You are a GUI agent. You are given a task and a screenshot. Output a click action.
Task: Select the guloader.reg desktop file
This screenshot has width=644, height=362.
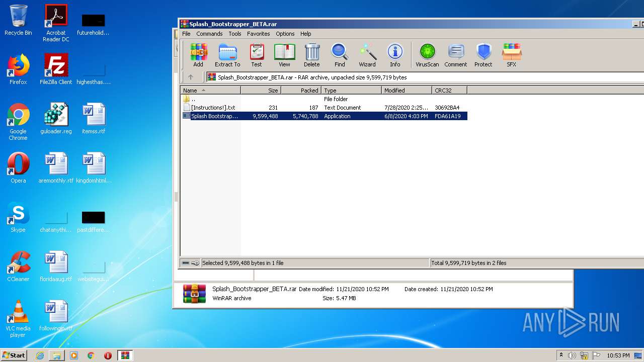click(56, 119)
